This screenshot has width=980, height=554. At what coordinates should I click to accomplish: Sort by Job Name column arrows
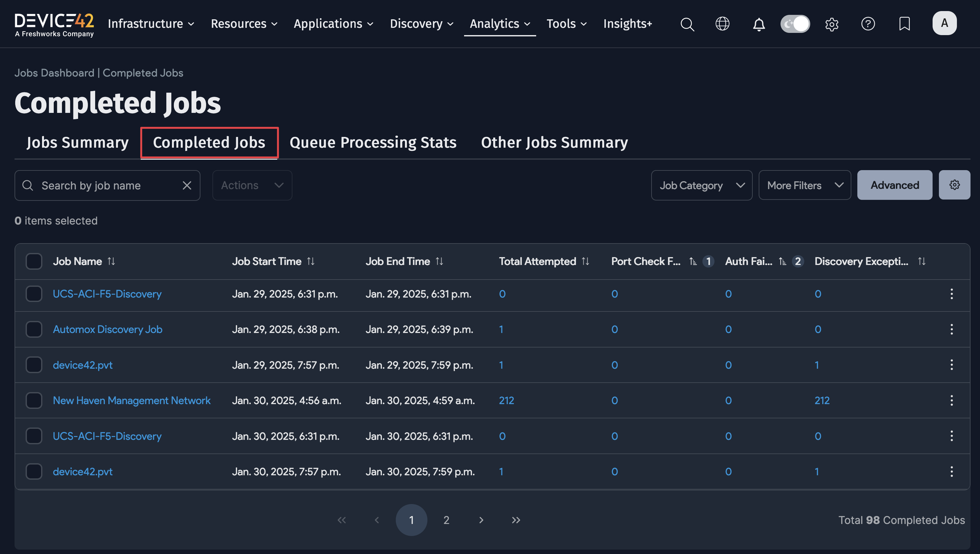tap(111, 262)
